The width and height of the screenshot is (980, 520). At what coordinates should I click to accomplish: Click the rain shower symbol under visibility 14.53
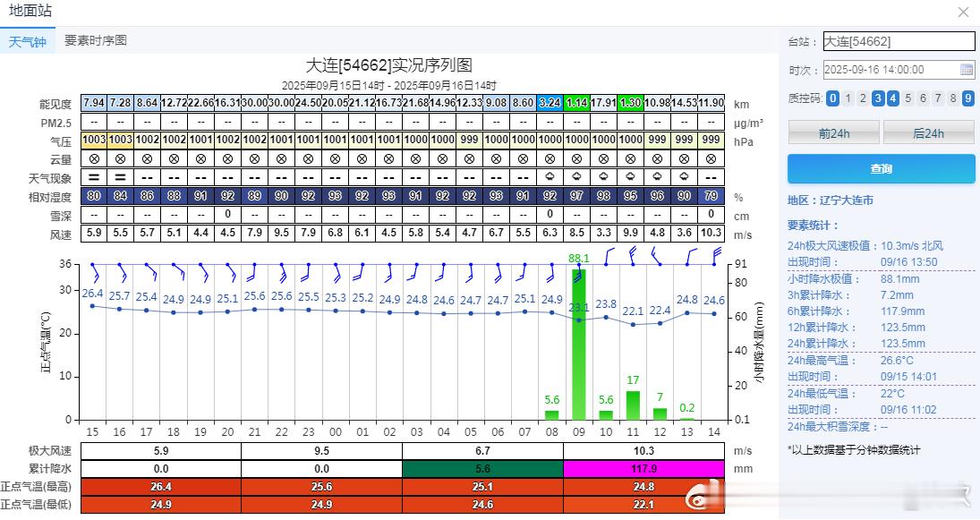click(x=685, y=177)
